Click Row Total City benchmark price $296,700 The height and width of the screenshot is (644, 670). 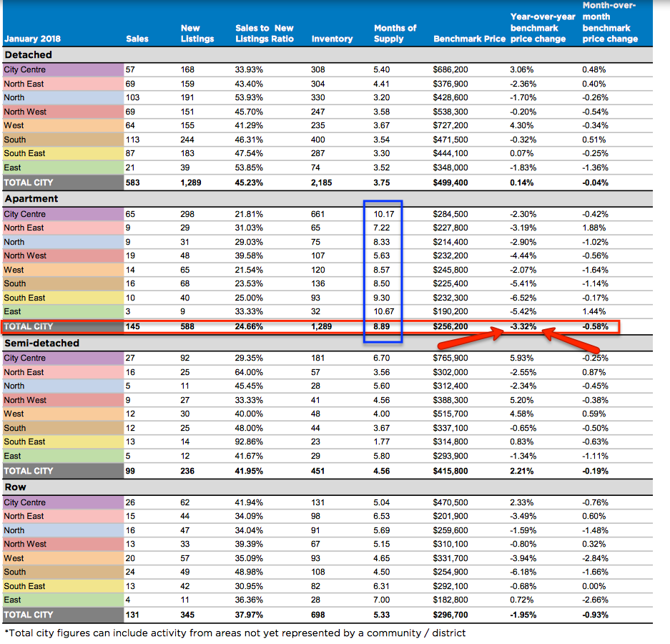[x=450, y=615]
